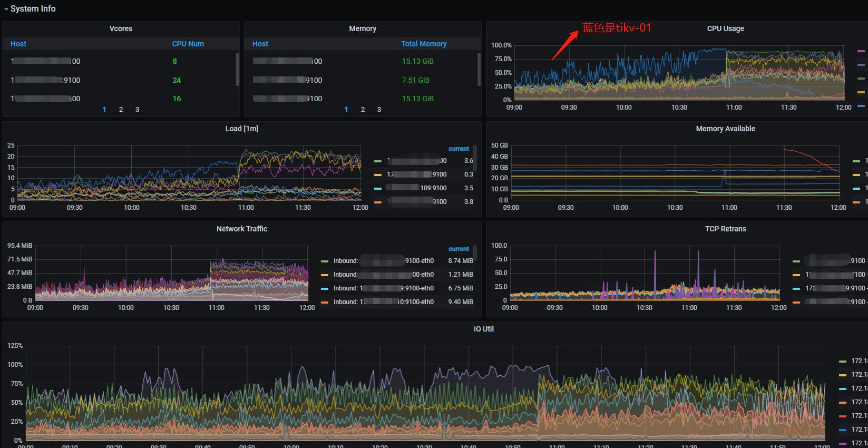The width and height of the screenshot is (868, 448).
Task: Open the Vcores panel title menu
Action: coord(121,28)
